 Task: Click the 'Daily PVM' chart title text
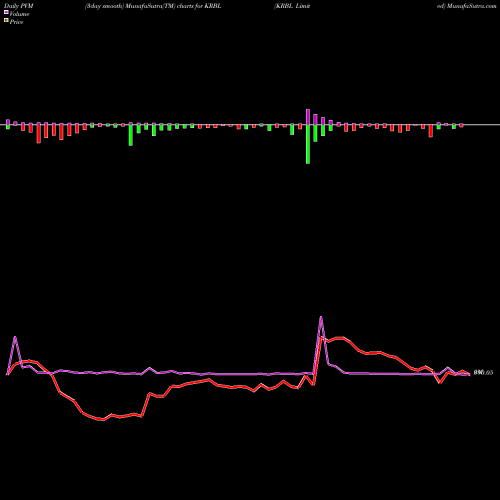(x=19, y=6)
